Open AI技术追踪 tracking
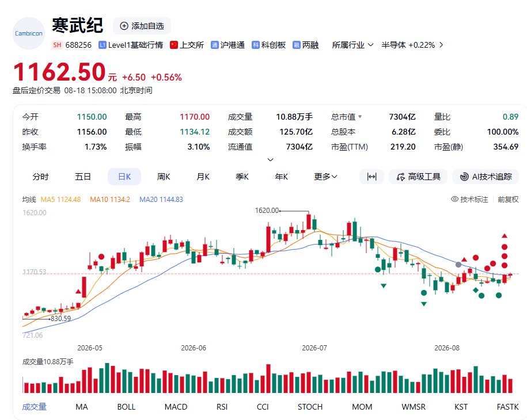The image size is (527, 420). (x=486, y=177)
